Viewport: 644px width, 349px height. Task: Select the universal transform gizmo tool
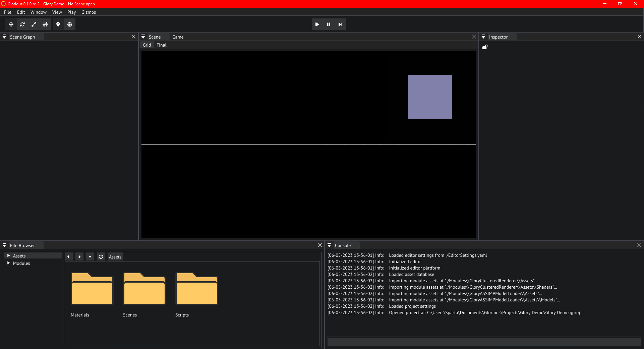45,24
